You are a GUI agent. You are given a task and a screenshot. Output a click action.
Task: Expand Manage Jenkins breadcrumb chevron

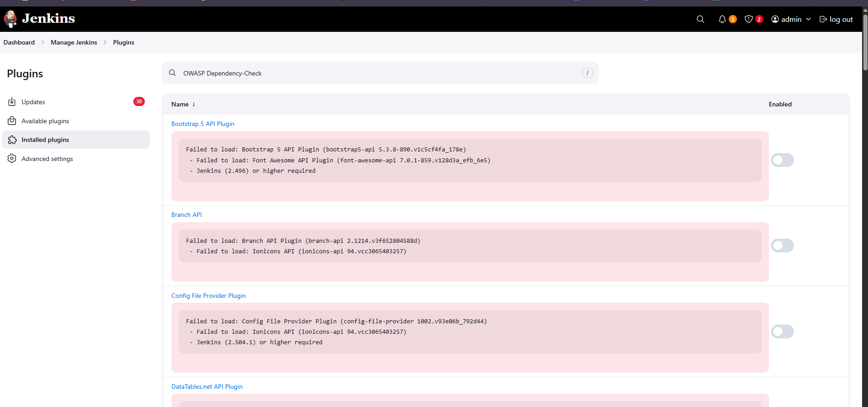tap(105, 42)
